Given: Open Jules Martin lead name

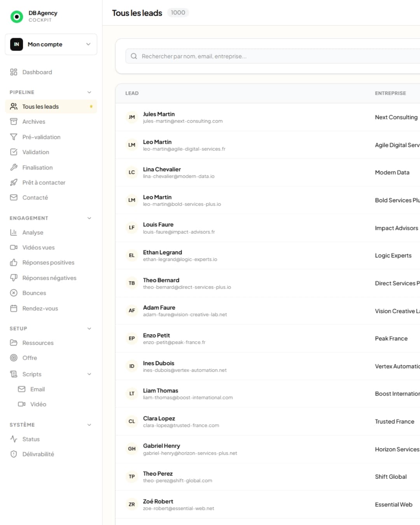Looking at the screenshot, I should coord(159,114).
